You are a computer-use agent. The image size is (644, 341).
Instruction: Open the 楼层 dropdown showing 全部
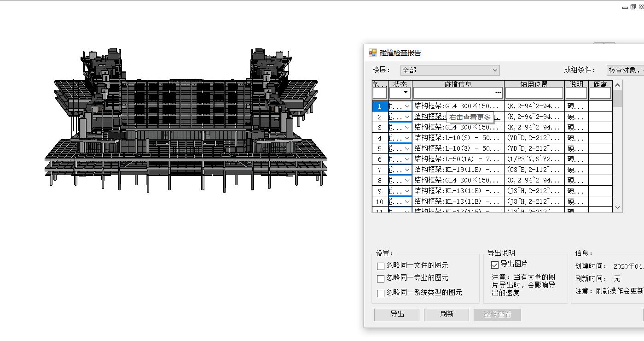(x=450, y=70)
